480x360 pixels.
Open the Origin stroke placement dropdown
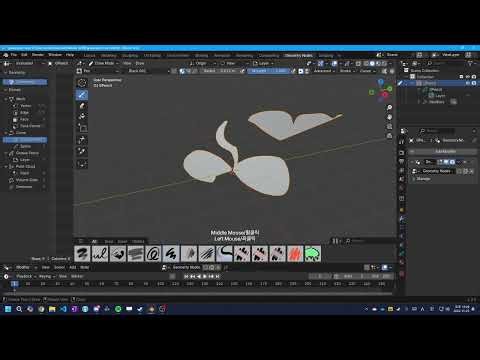pos(203,63)
